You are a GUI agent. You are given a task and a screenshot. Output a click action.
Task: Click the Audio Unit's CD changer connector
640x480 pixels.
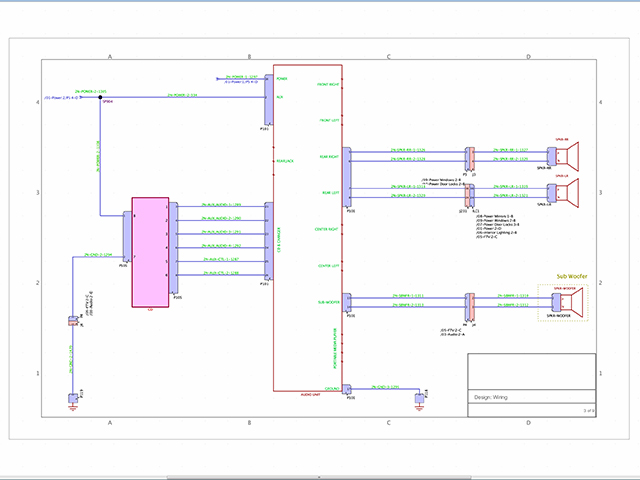point(267,241)
